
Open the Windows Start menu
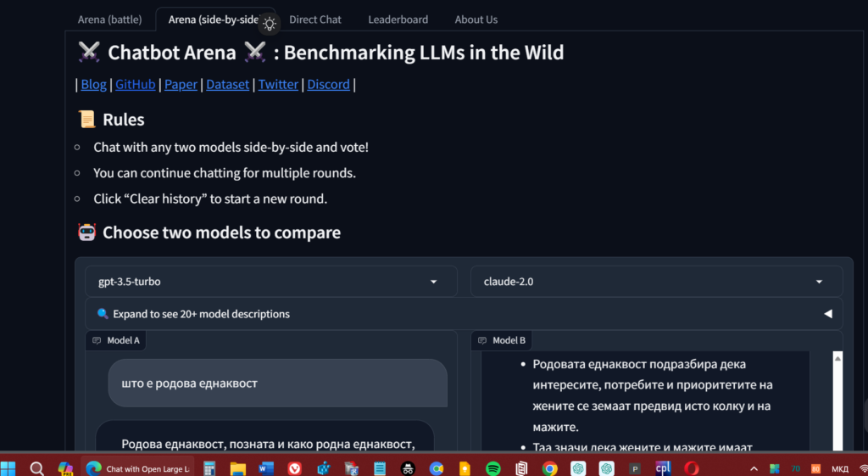(x=8, y=468)
